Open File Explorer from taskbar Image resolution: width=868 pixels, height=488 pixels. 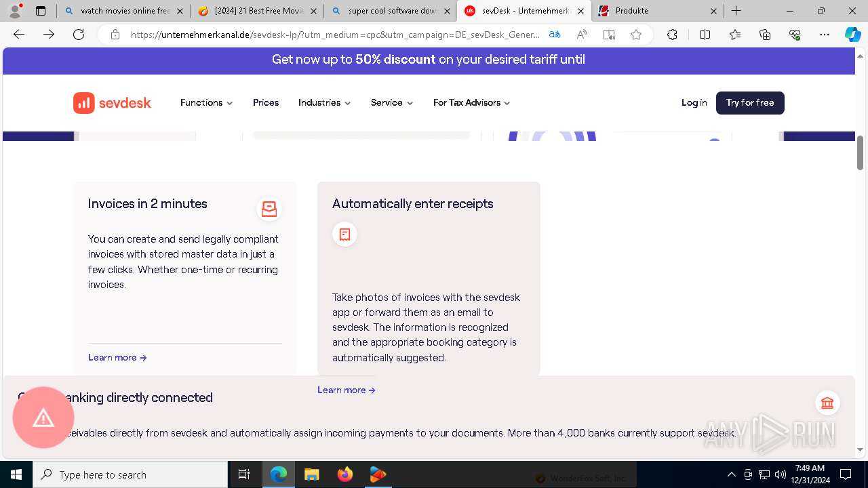click(x=311, y=474)
